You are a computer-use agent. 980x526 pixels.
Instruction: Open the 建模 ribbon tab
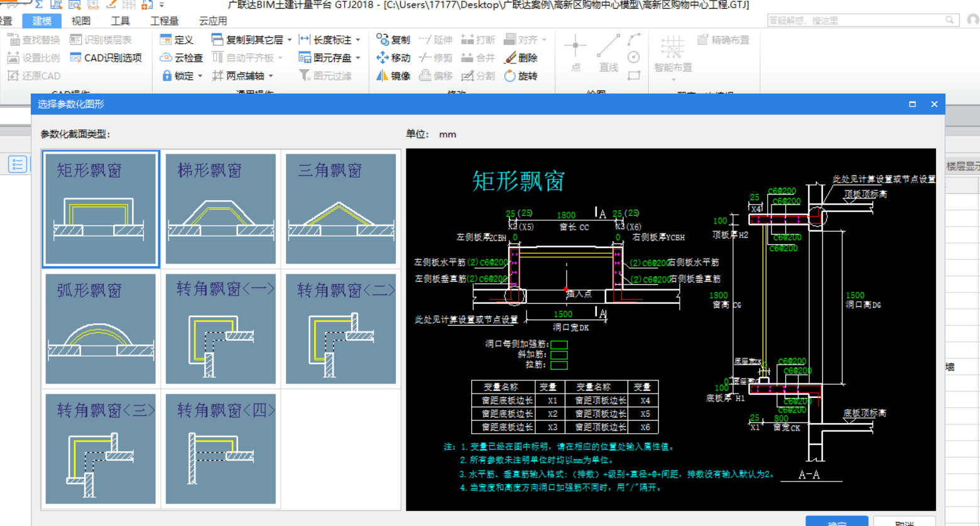coord(42,21)
